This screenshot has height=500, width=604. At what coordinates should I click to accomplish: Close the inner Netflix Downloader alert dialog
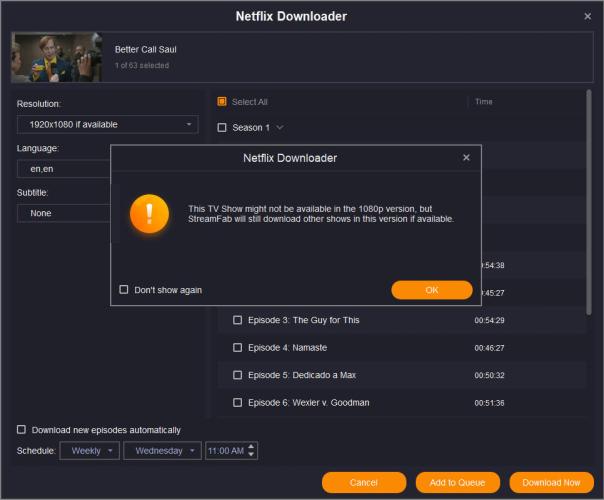pyautogui.click(x=466, y=158)
